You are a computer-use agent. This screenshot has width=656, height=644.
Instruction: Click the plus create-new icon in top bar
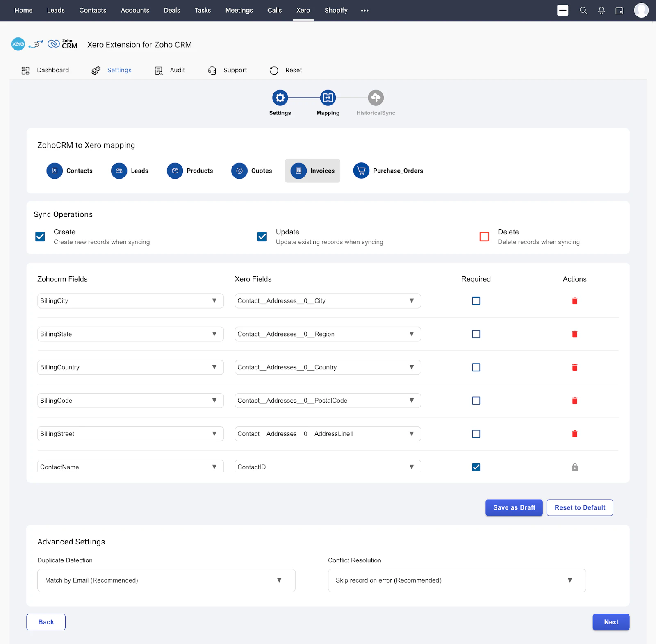pos(563,10)
